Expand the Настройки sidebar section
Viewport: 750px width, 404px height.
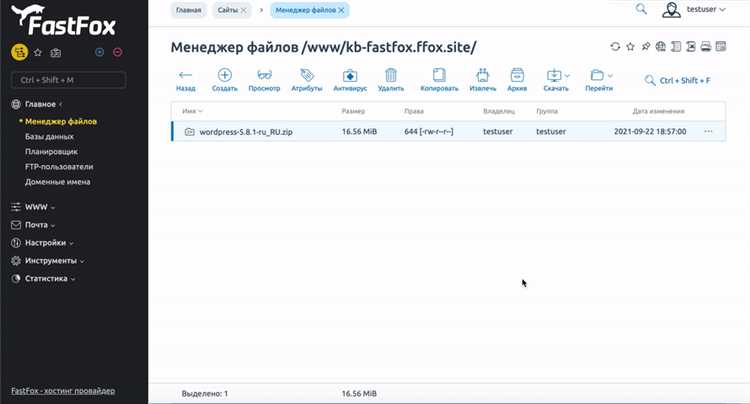(42, 243)
